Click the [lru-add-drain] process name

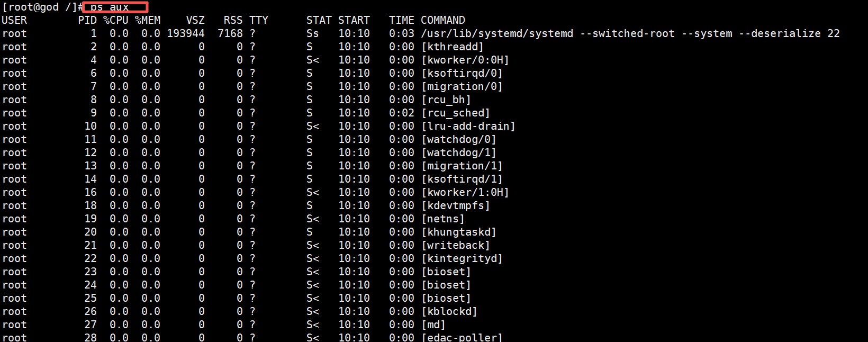pyautogui.click(x=468, y=126)
